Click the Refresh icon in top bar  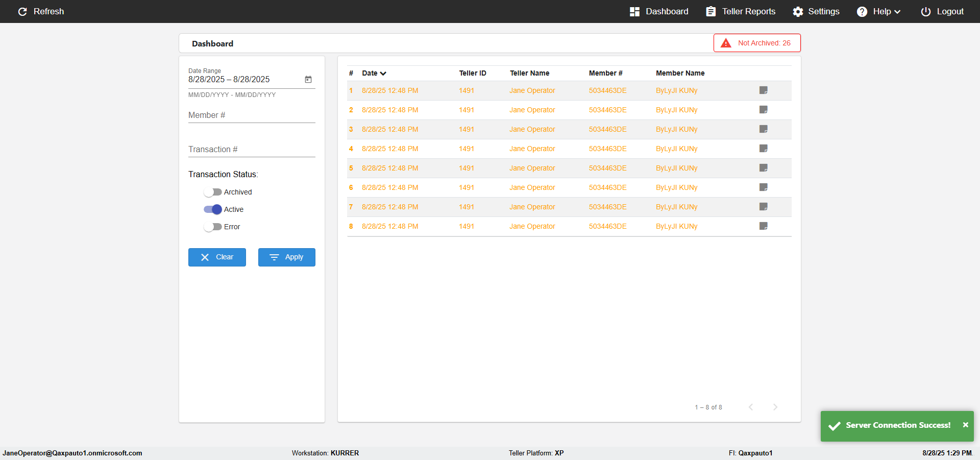point(22,11)
